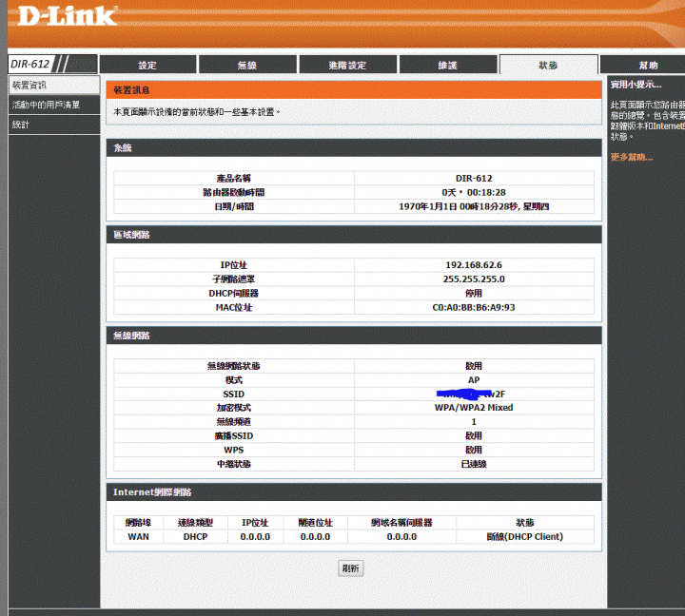Follow the 更多幫助 link
The height and width of the screenshot is (616, 685).
(x=632, y=157)
